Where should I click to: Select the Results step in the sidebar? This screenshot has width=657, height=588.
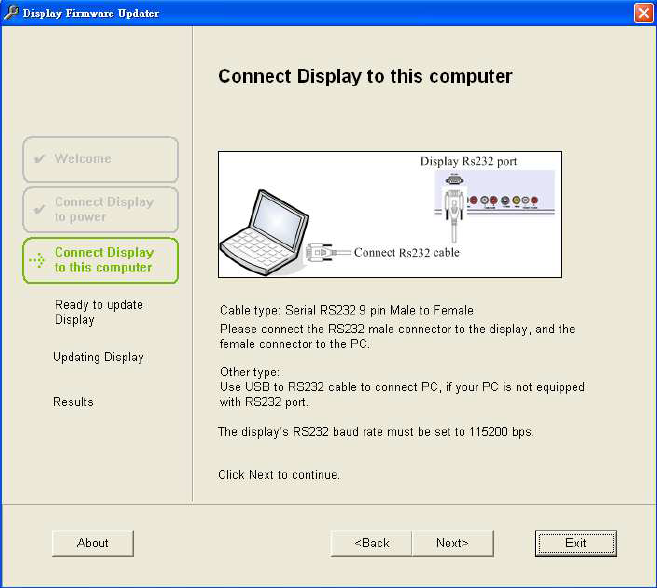click(x=73, y=402)
